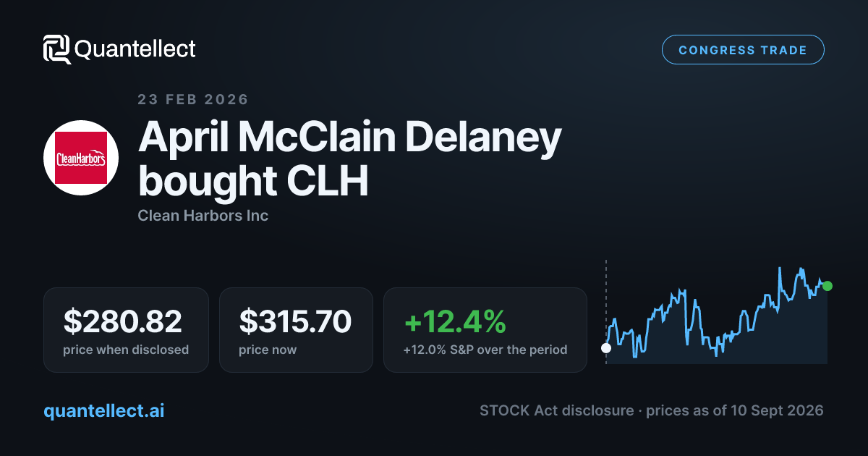Viewport: 868px width, 456px height.
Task: Click the Quantellect brand name text
Action: click(x=135, y=49)
